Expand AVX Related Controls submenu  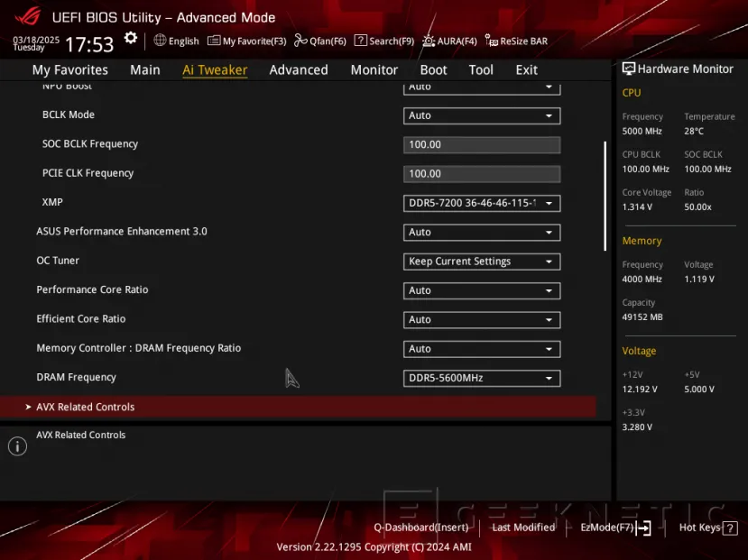tap(298, 407)
